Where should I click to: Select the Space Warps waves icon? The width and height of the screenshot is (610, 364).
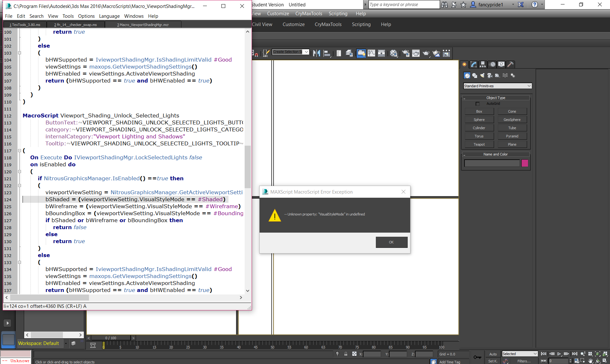click(505, 76)
